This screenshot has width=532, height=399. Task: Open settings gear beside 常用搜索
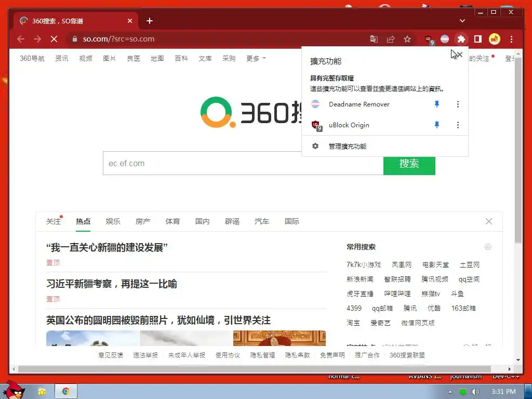tap(488, 247)
